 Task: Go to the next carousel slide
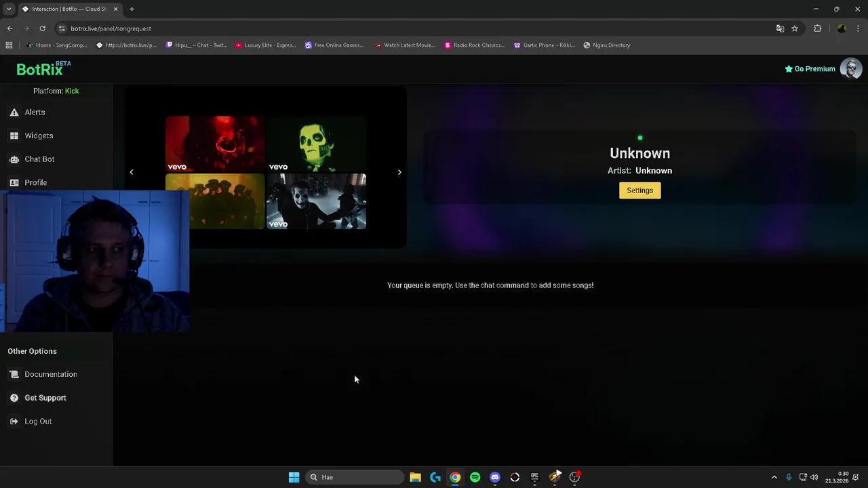click(399, 172)
